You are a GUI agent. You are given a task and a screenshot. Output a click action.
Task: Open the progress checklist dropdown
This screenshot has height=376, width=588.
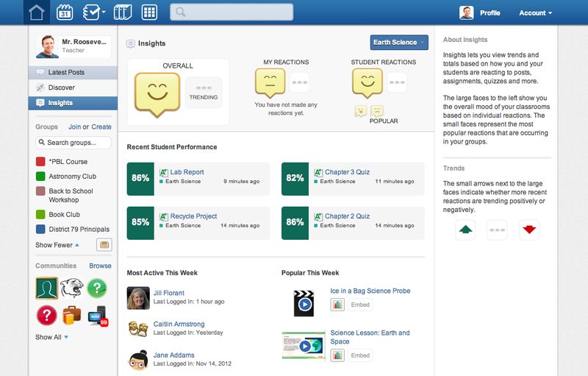(94, 13)
